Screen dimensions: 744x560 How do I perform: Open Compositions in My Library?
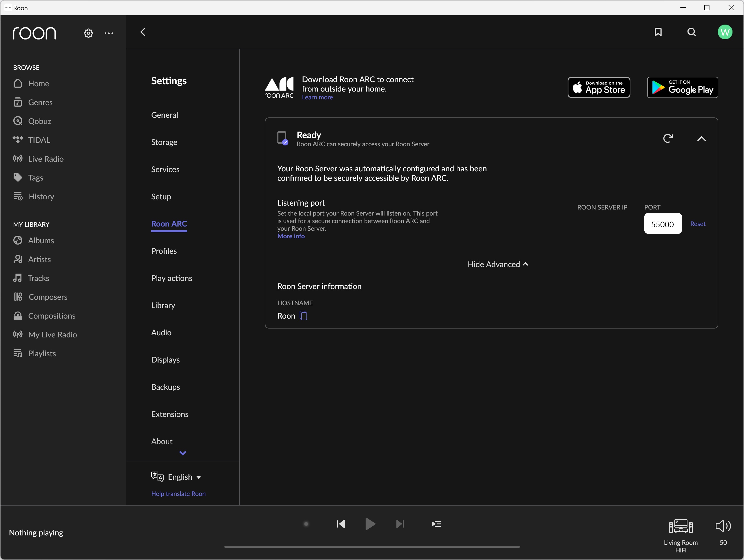point(44,316)
